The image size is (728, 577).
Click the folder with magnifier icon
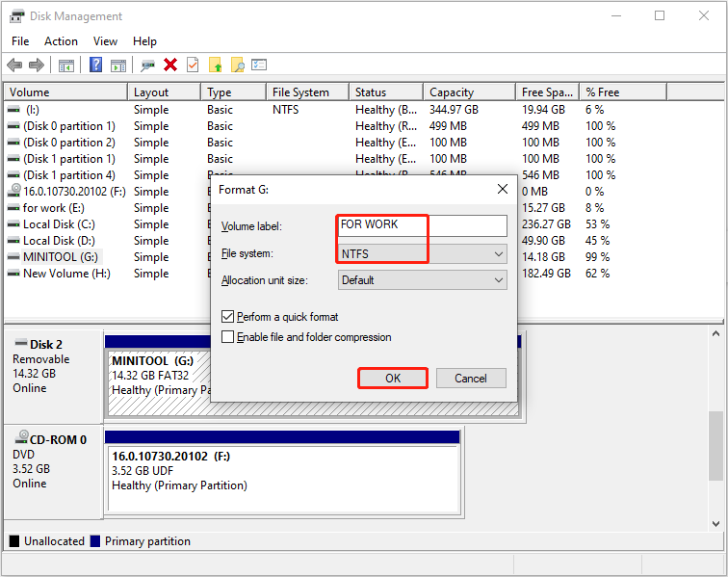coord(238,66)
